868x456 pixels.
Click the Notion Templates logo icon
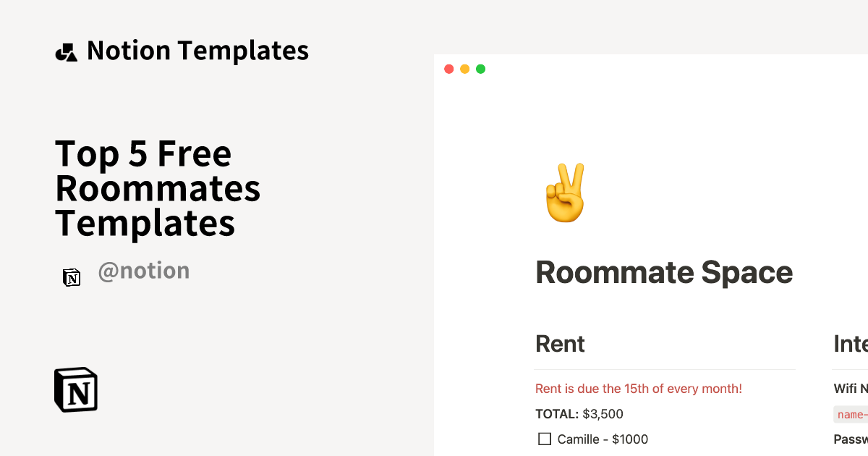tap(67, 51)
